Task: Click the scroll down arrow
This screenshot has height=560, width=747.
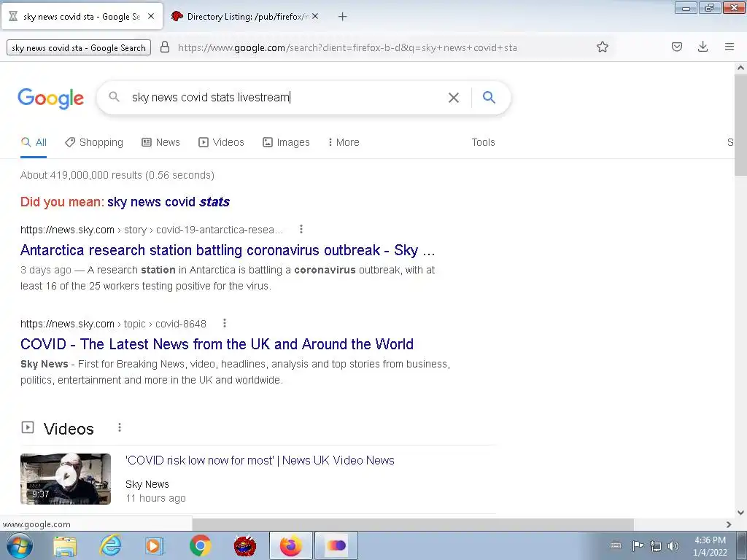Action: point(741,513)
